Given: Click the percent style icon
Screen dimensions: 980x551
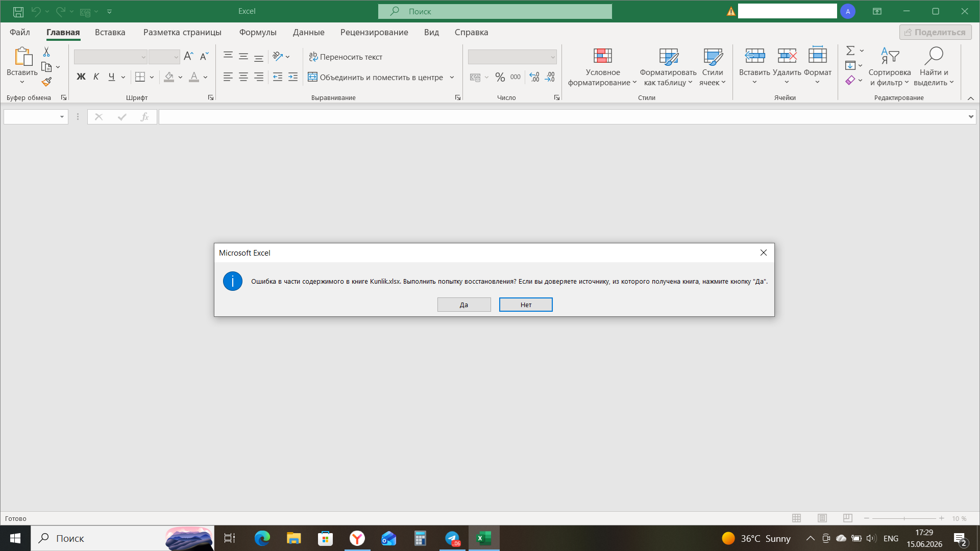Looking at the screenshot, I should (500, 77).
